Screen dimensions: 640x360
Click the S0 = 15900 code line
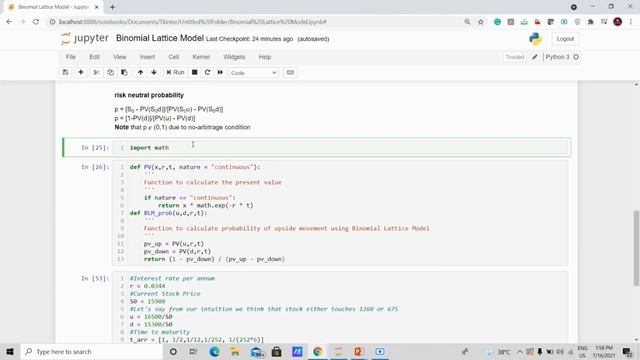pos(147,301)
